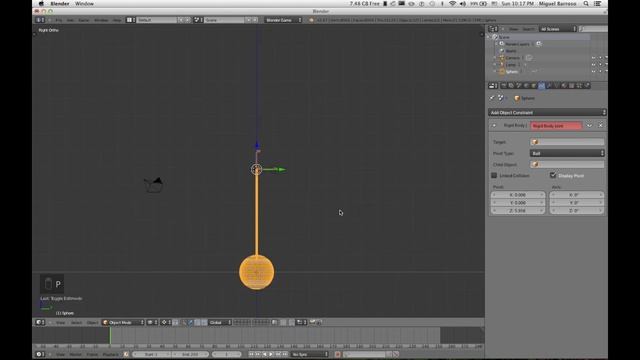640x360 pixels.
Task: Open the Apple system menu
Action: coord(41,4)
